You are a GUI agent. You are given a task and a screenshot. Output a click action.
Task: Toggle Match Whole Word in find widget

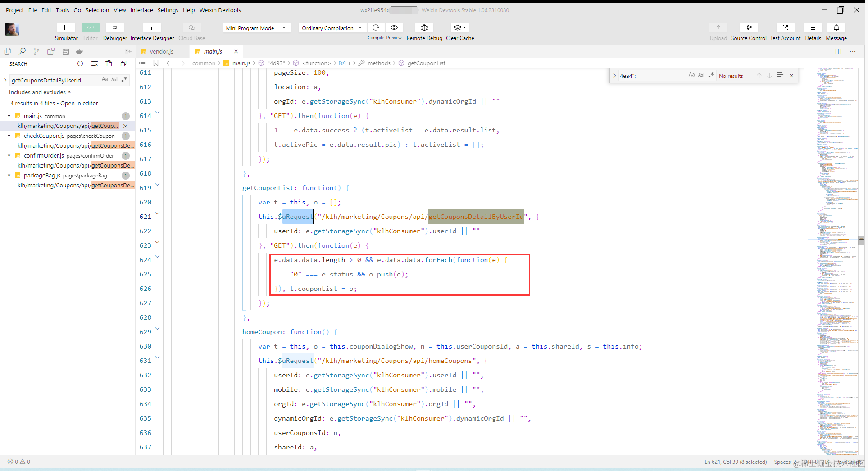(x=701, y=75)
